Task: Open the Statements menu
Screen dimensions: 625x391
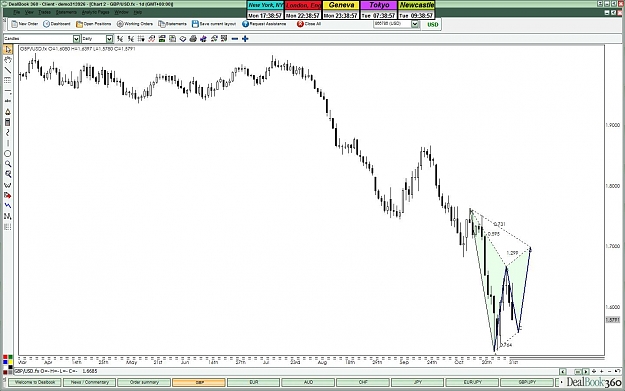Action: (x=66, y=12)
